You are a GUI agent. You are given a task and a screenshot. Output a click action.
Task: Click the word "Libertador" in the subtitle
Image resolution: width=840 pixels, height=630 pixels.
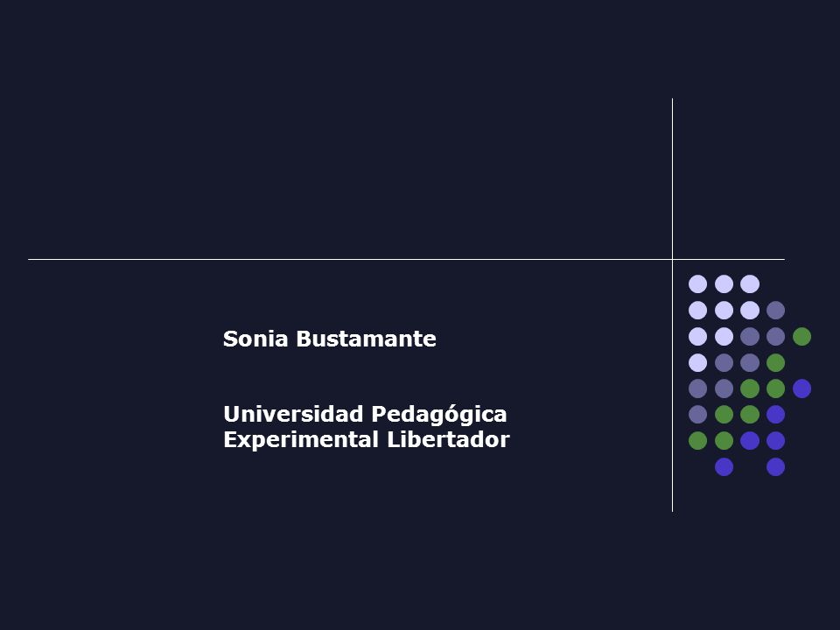(448, 440)
